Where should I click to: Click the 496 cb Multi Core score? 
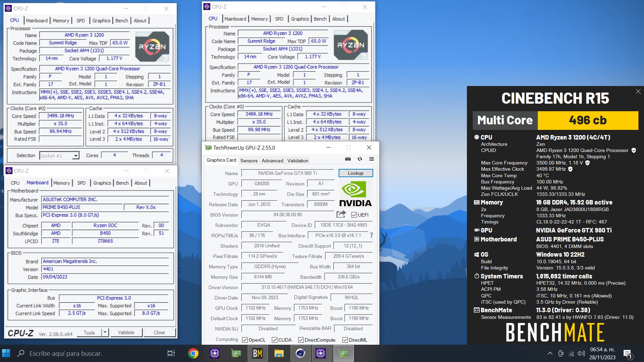pos(588,120)
